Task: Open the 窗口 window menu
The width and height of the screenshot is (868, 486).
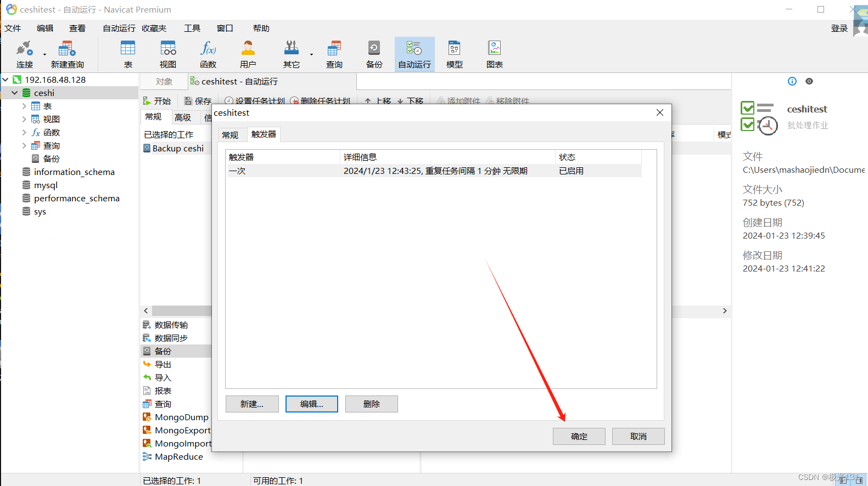Action: tap(225, 28)
